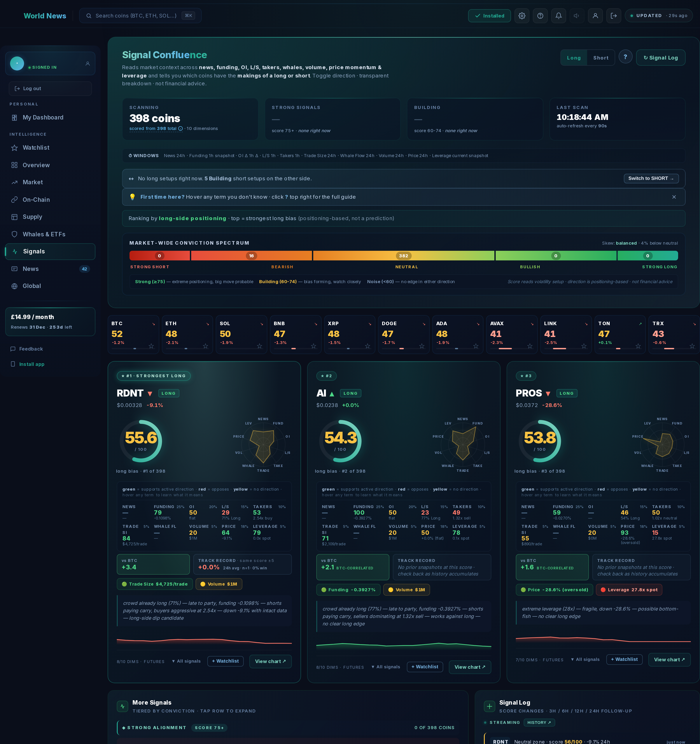Open the Signal Log button
700x744 pixels.
pos(661,58)
